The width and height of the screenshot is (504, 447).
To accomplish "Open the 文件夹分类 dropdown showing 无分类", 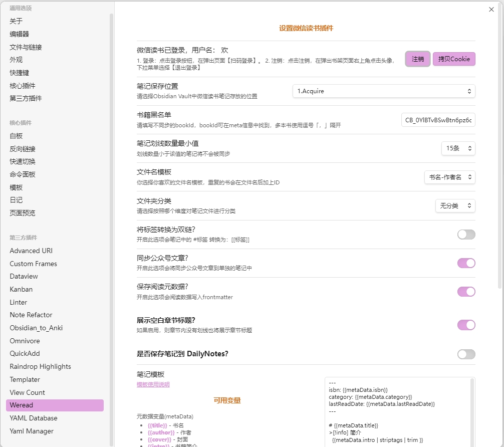I will click(455, 205).
